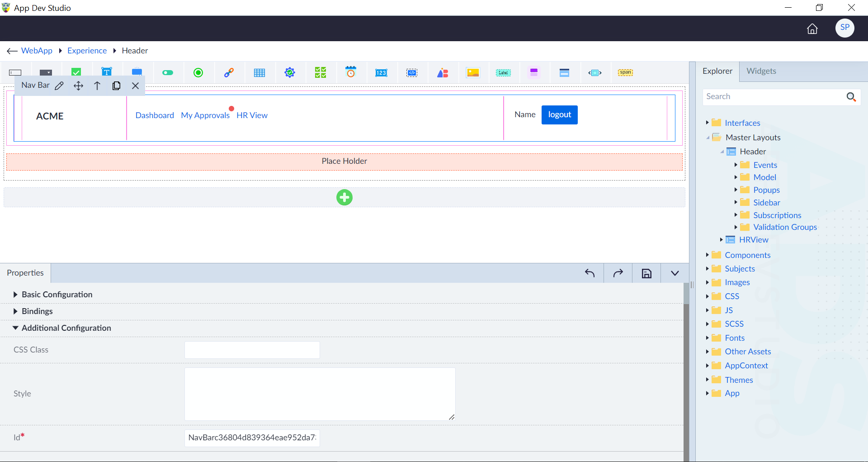Viewport: 868px width, 462px height.
Task: Open the HRView layout item
Action: coord(754,240)
